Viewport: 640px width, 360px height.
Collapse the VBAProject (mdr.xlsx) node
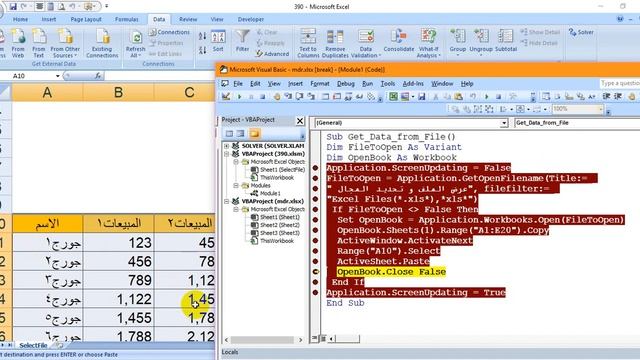[227, 201]
